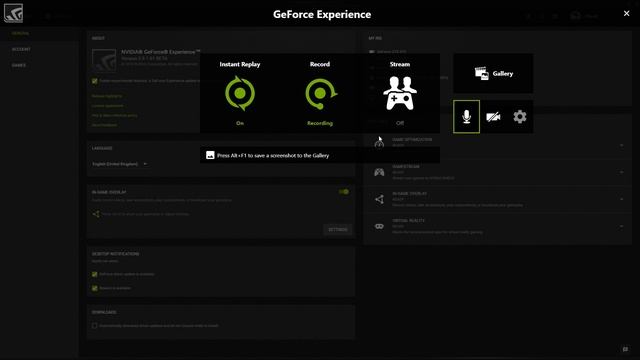This screenshot has height=360, width=640.
Task: Toggle reward available notification checkbox
Action: [x=95, y=288]
